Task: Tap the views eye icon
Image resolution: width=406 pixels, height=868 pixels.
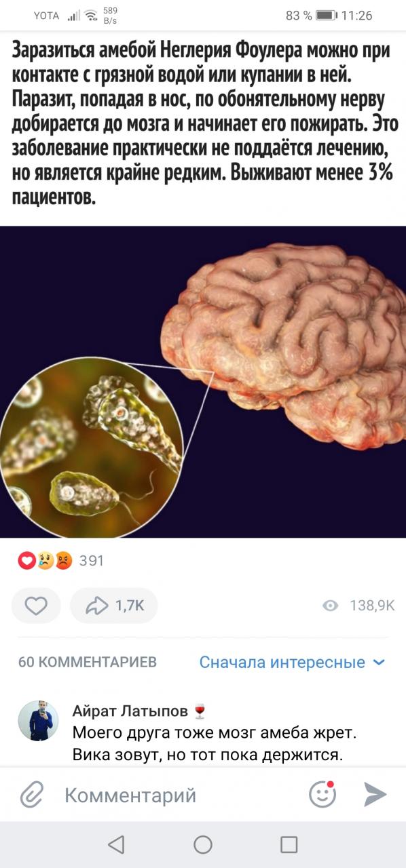Action: pyautogui.click(x=331, y=606)
